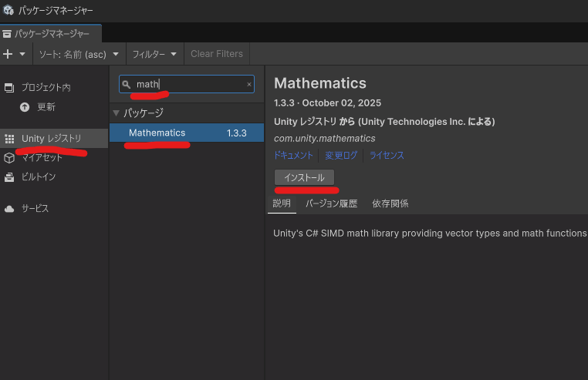Screen dimensions: 588x380
Task: Click the plus icon to add package
Action: pyautogui.click(x=8, y=54)
